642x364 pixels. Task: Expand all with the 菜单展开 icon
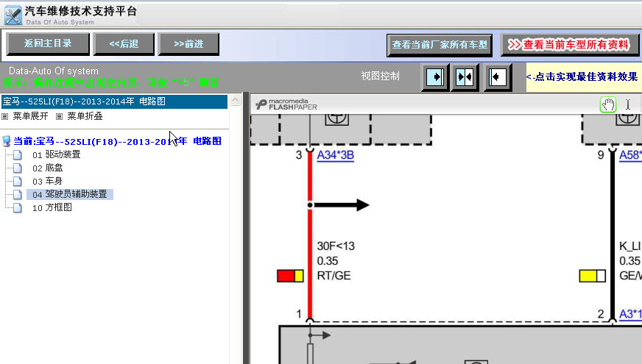[5, 117]
